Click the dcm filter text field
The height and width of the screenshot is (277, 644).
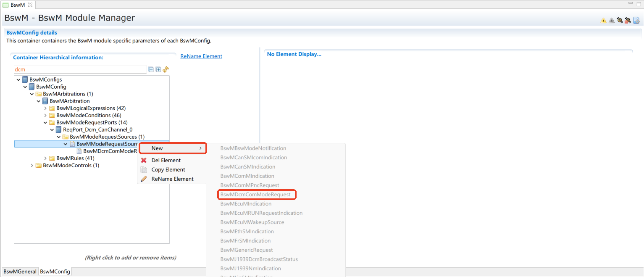(80, 69)
